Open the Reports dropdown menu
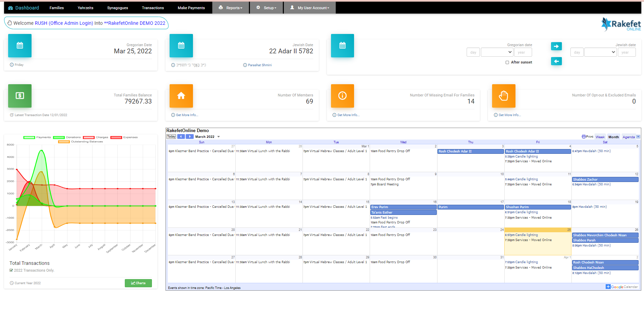Image resolution: width=644 pixels, height=310 pixels. tap(231, 8)
